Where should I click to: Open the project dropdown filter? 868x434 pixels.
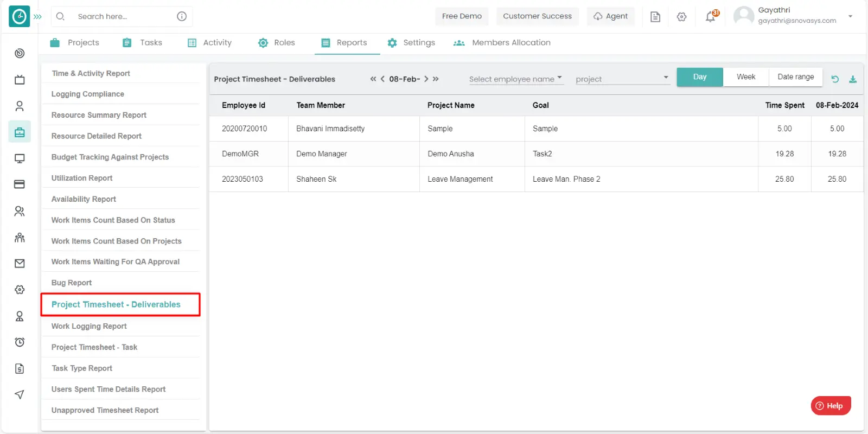622,79
